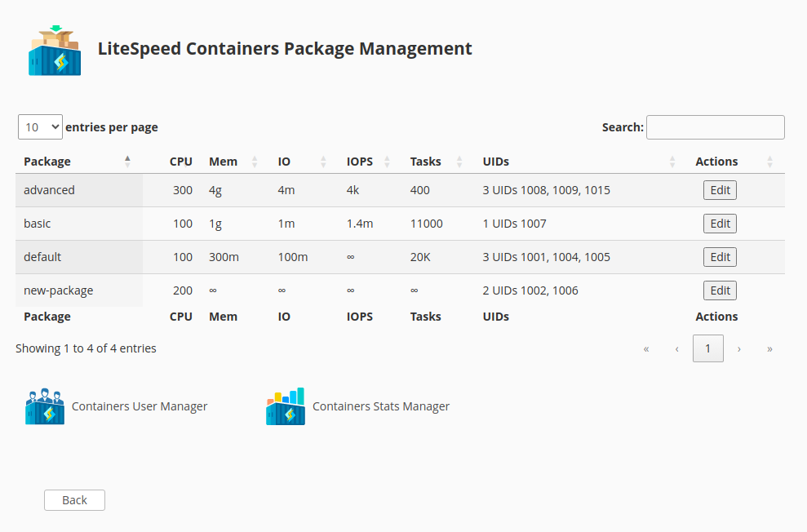Open the Containers Stats Manager icon
Image resolution: width=807 pixels, height=532 pixels.
[285, 406]
